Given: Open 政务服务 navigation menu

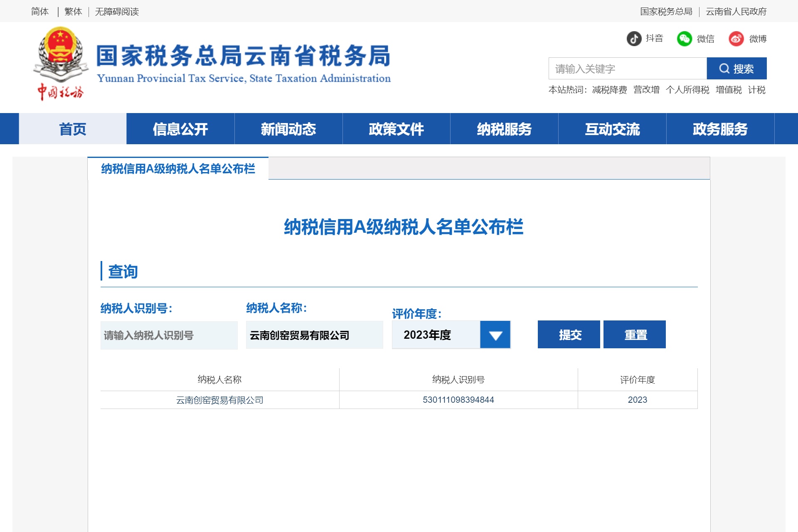Looking at the screenshot, I should [720, 129].
